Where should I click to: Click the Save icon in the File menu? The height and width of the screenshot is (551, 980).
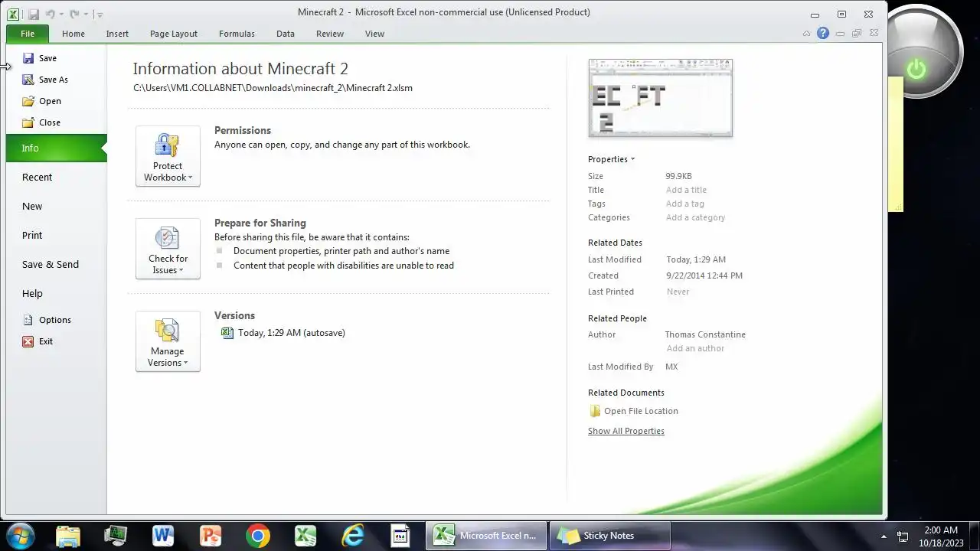[28, 58]
